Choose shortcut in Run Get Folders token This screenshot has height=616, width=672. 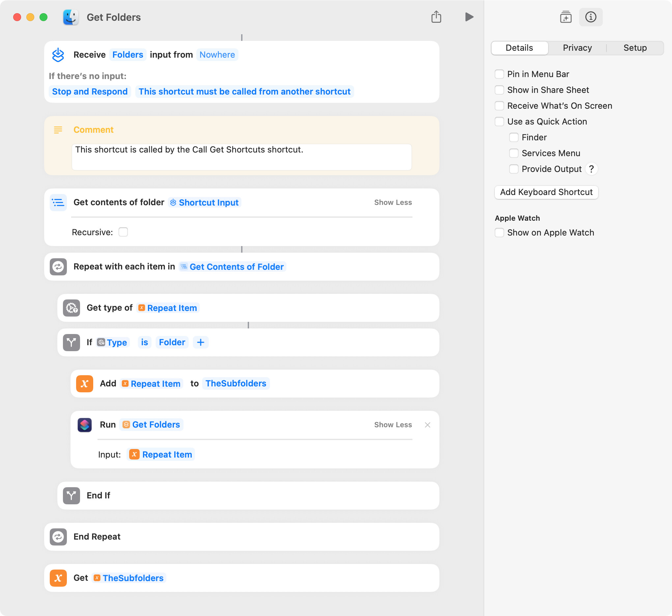(151, 425)
